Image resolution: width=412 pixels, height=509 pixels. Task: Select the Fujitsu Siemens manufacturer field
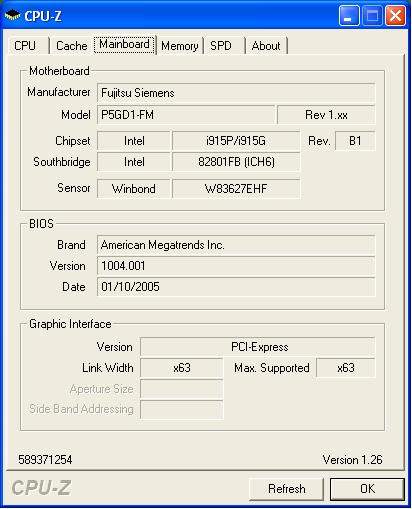click(x=236, y=93)
